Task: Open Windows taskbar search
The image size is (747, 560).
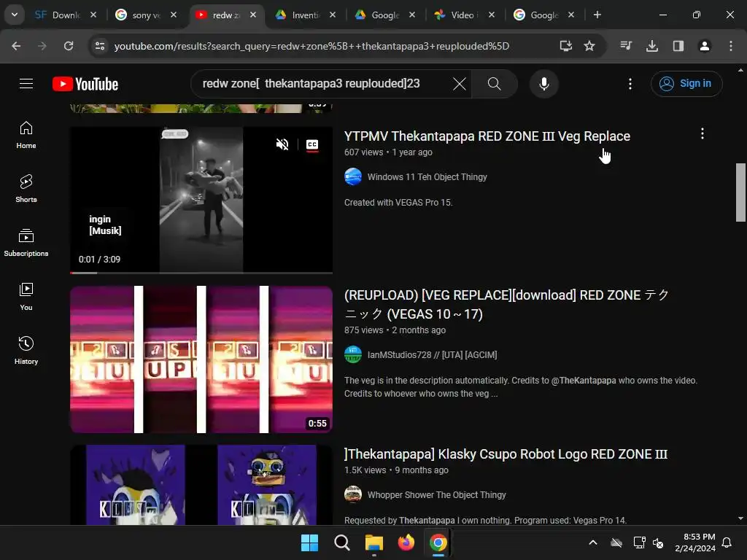Action: pos(342,542)
